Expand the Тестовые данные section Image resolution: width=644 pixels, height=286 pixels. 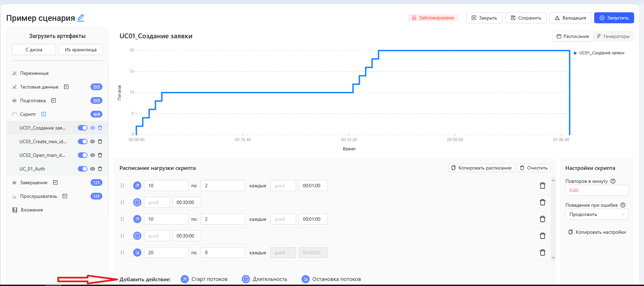click(66, 87)
